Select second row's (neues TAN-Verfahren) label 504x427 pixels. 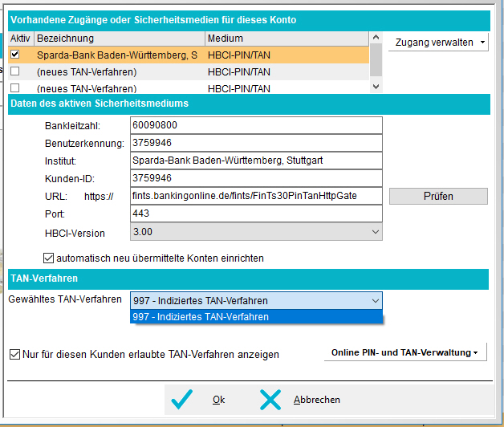(x=87, y=72)
